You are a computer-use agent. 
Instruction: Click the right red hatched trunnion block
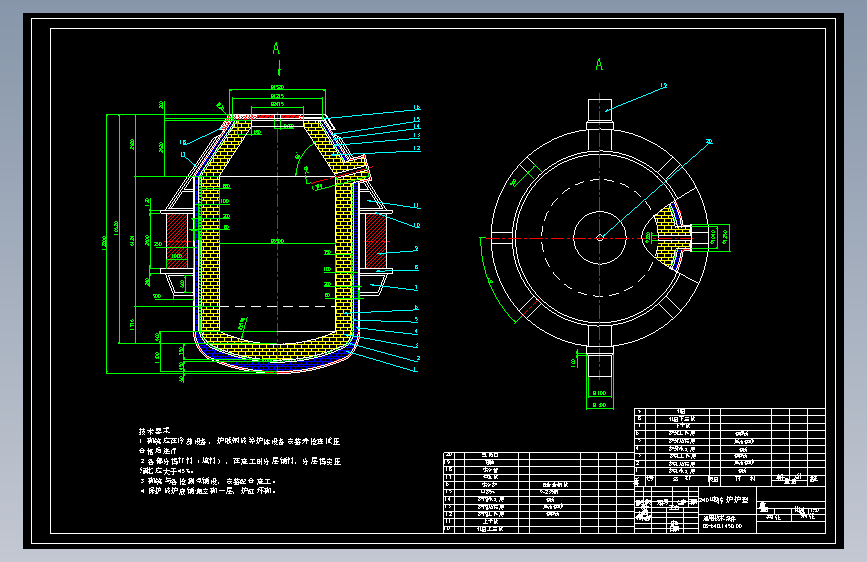point(376,241)
